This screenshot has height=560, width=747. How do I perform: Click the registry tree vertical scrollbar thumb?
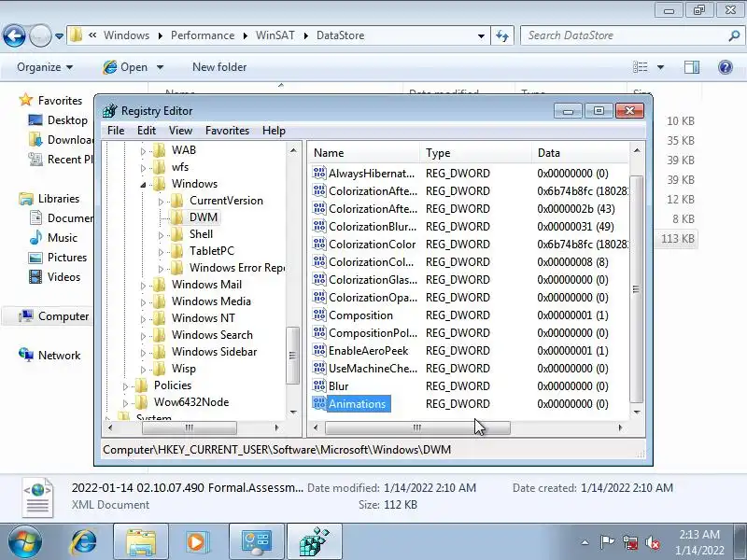292,356
